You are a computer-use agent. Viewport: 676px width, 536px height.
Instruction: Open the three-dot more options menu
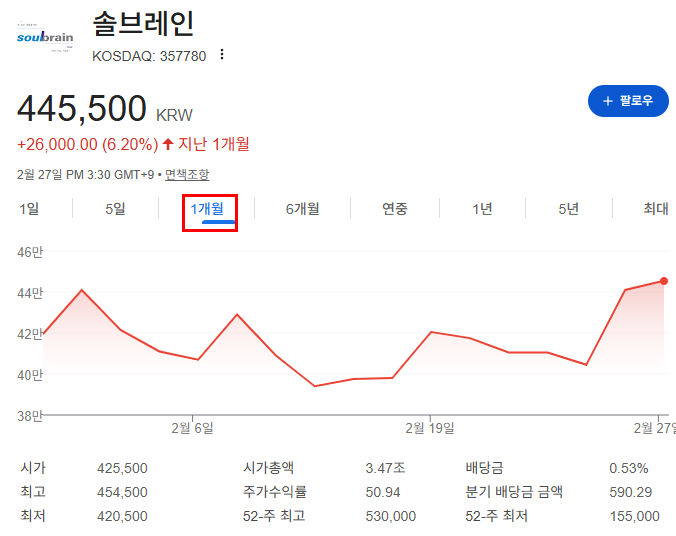[x=222, y=55]
